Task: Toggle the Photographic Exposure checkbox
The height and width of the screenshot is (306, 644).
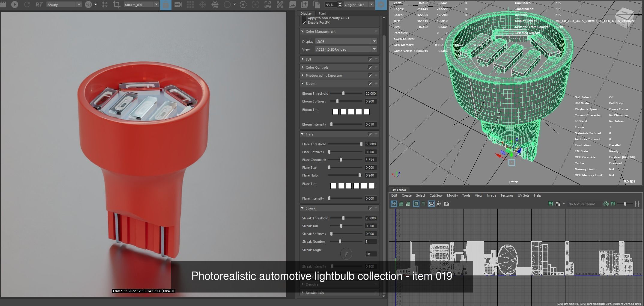Action: (x=370, y=76)
